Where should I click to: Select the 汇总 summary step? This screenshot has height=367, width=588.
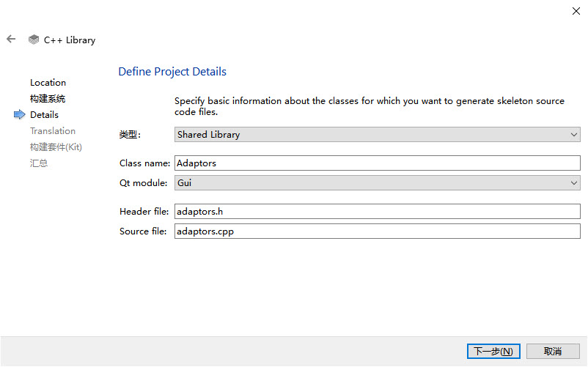click(x=39, y=163)
